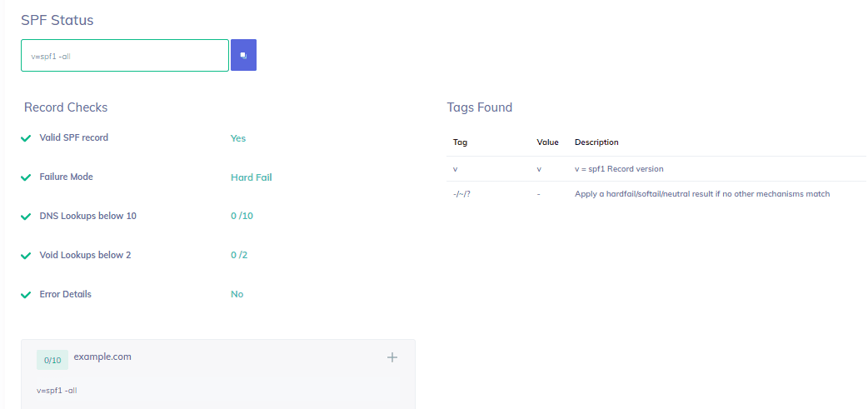868x409 pixels.
Task: Select the 'v = spf1 Record version' row description
Action: (x=619, y=169)
